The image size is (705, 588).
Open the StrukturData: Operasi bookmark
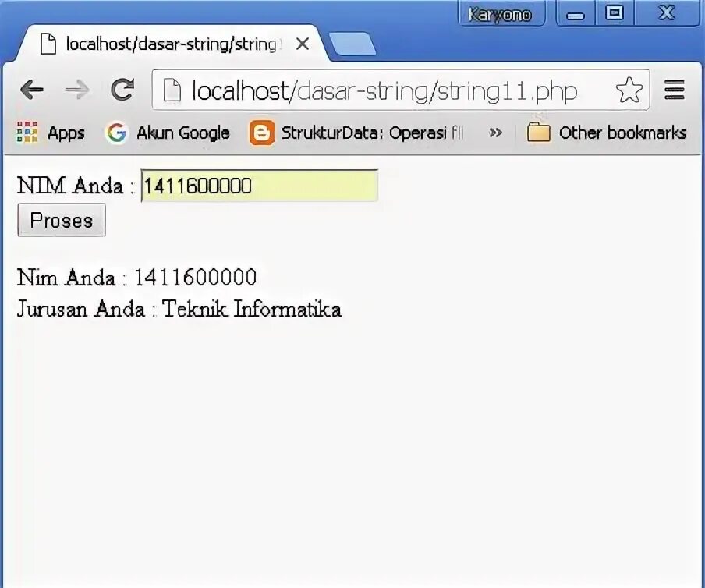pyautogui.click(x=356, y=133)
